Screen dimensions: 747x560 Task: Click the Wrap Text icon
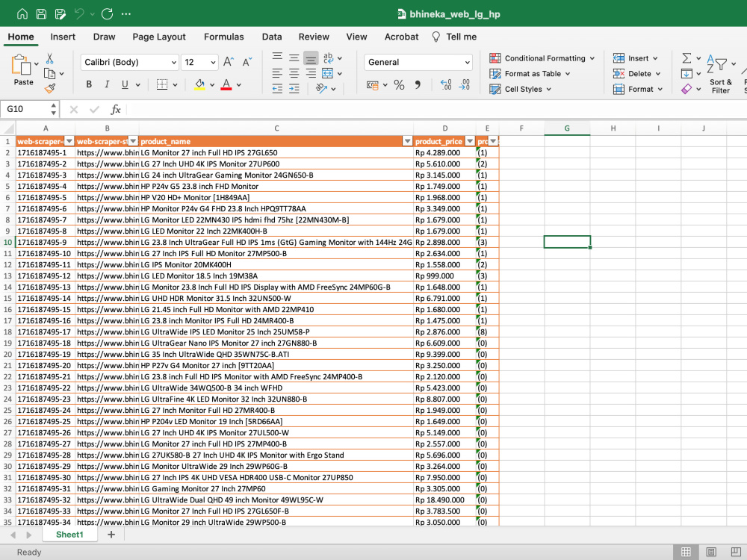coord(328,58)
